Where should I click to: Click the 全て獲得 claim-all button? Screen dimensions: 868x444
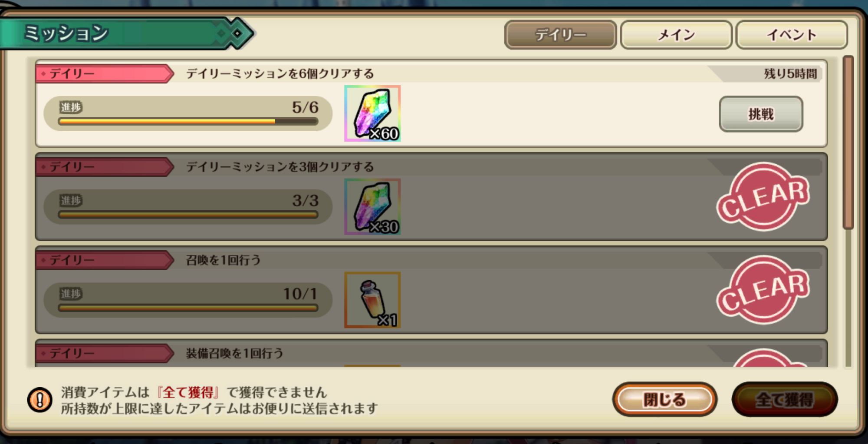coord(785,399)
